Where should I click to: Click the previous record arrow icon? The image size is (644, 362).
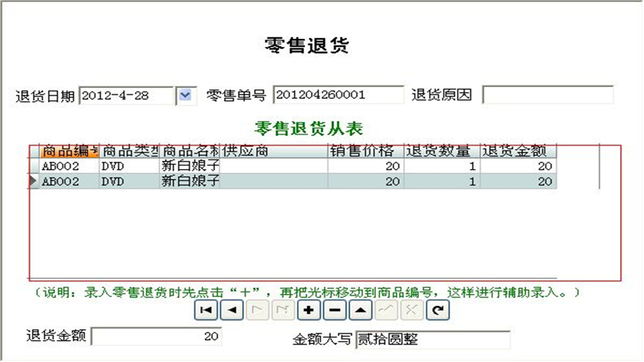[231, 310]
